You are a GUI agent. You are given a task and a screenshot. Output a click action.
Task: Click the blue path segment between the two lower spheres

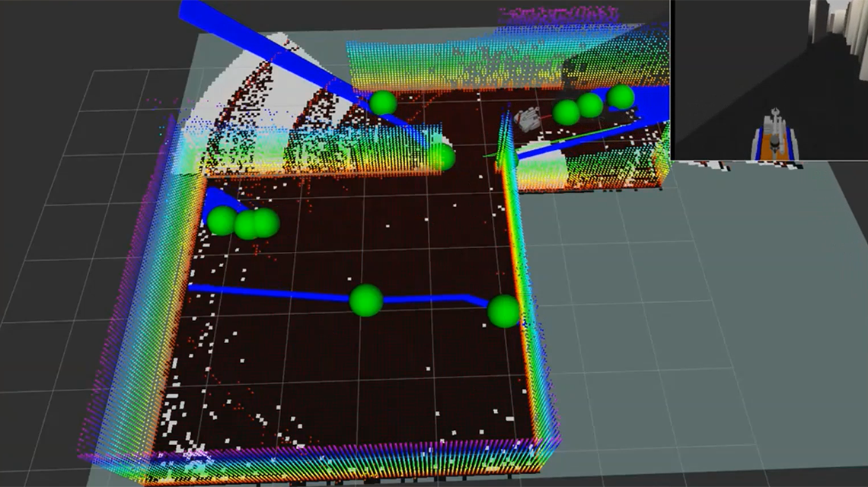point(434,298)
